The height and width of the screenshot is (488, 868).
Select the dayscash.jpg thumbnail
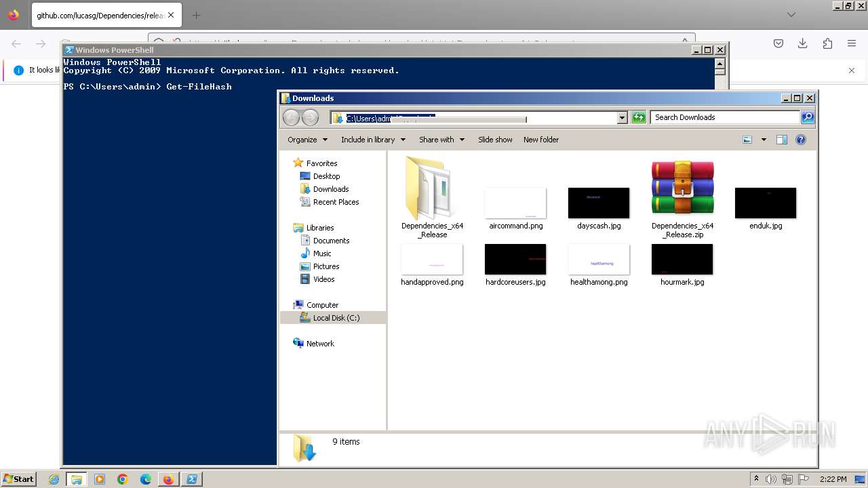599,209
